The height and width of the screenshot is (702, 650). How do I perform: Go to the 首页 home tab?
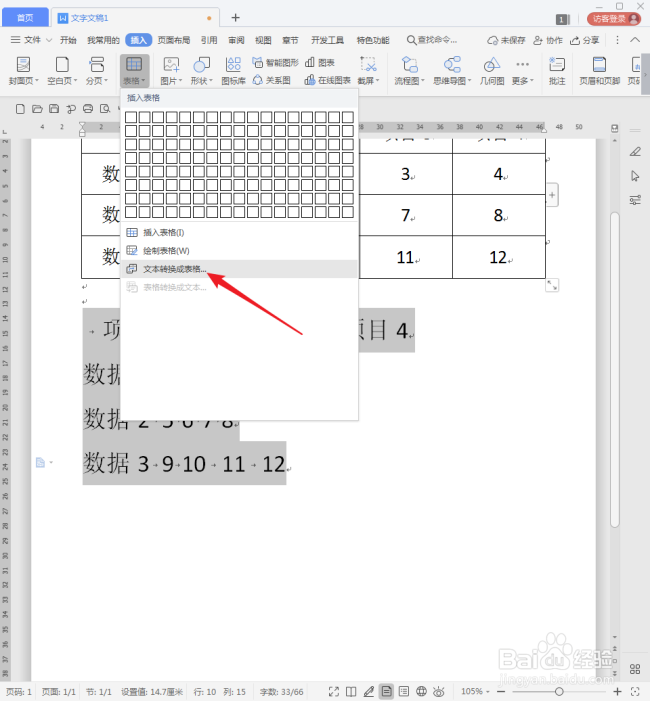coord(25,18)
